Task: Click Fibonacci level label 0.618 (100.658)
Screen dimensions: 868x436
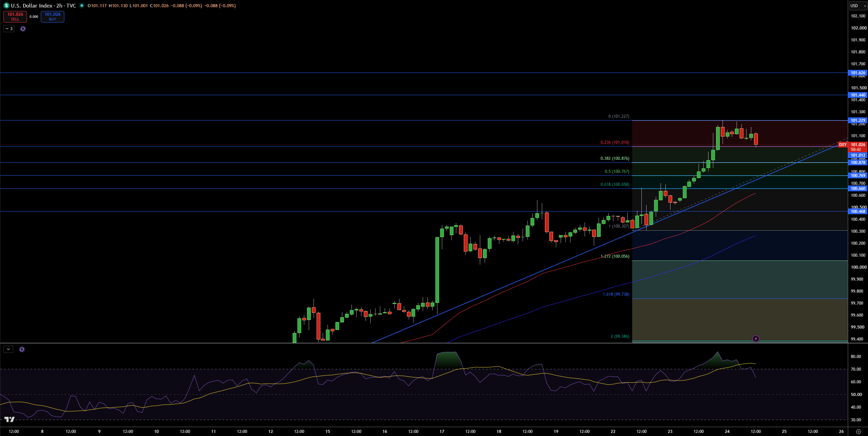Action: click(x=615, y=184)
